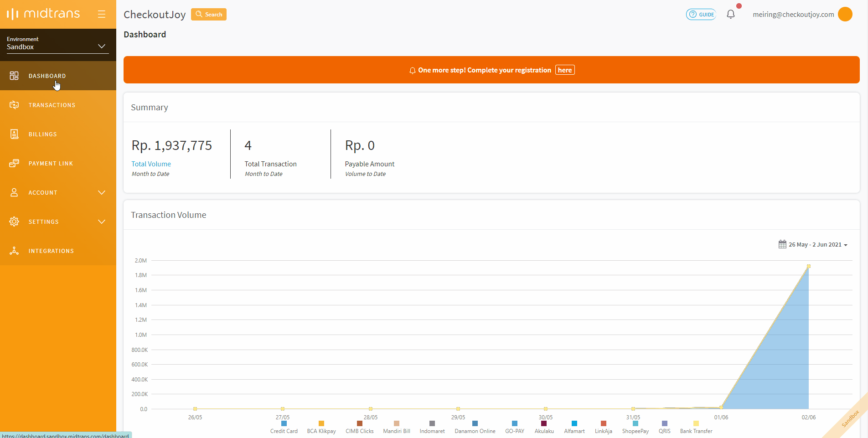Click the Rp. 0 payable value
The width and height of the screenshot is (868, 438).
[360, 145]
